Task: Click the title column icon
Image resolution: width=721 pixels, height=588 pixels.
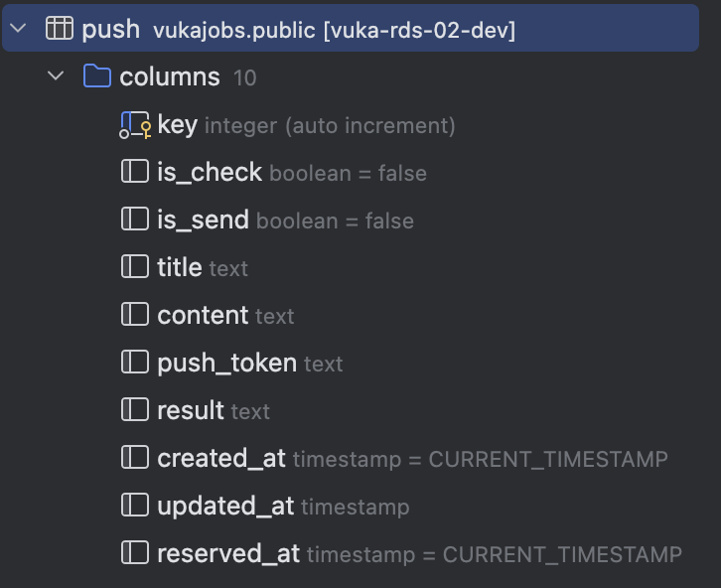Action: 134,267
